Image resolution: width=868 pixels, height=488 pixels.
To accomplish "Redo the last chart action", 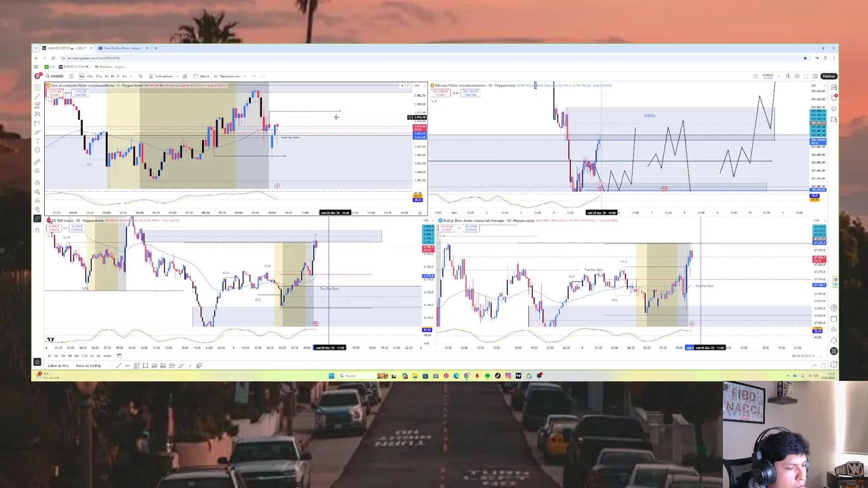I will [263, 76].
